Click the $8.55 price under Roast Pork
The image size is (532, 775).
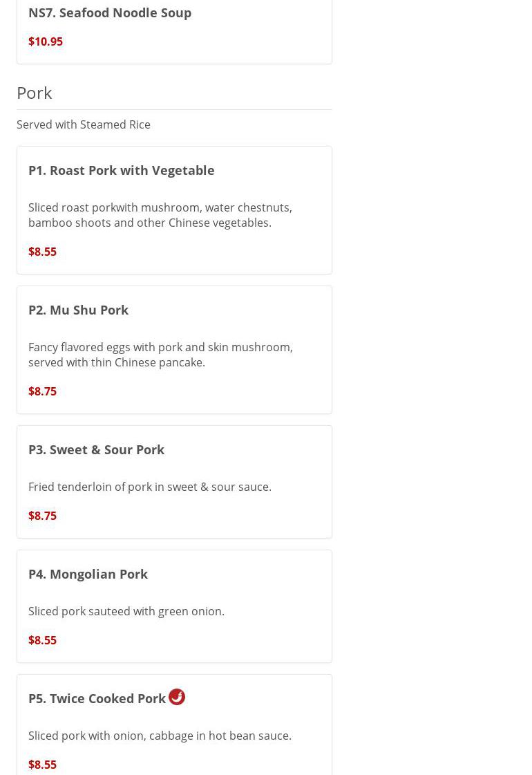(43, 252)
